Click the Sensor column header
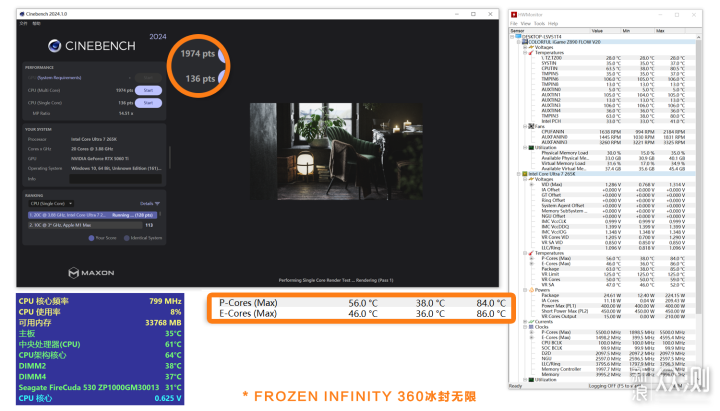The height and width of the screenshot is (411, 720). click(x=549, y=30)
